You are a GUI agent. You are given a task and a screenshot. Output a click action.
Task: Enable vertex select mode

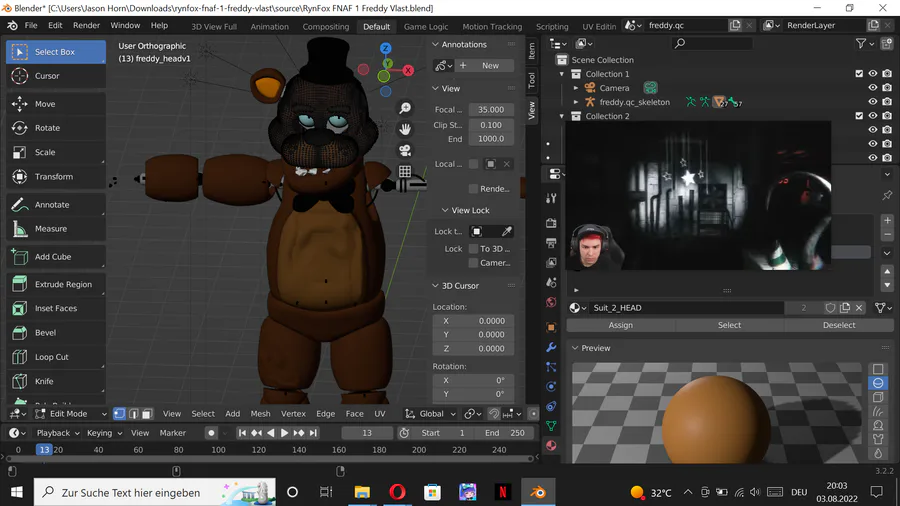[x=119, y=414]
